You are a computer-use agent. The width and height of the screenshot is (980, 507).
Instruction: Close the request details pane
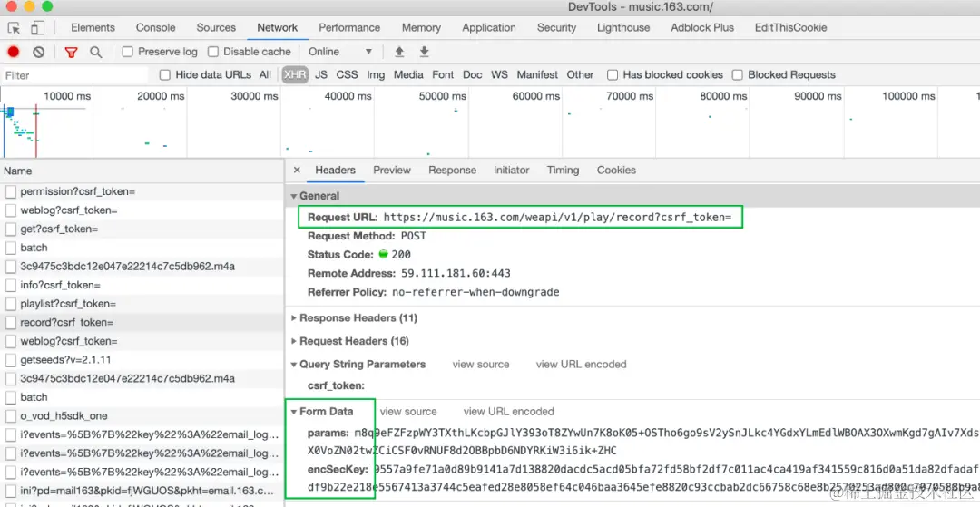(297, 170)
